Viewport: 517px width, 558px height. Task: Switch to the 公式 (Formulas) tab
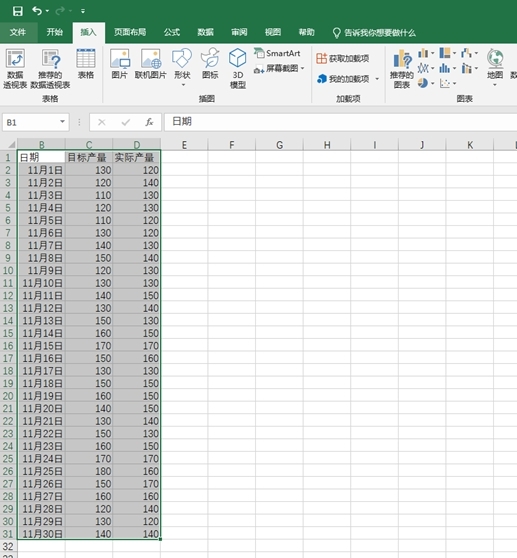pos(172,32)
